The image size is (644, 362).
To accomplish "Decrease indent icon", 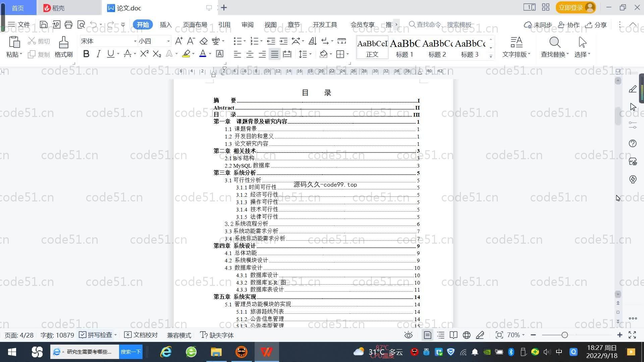I will [271, 41].
